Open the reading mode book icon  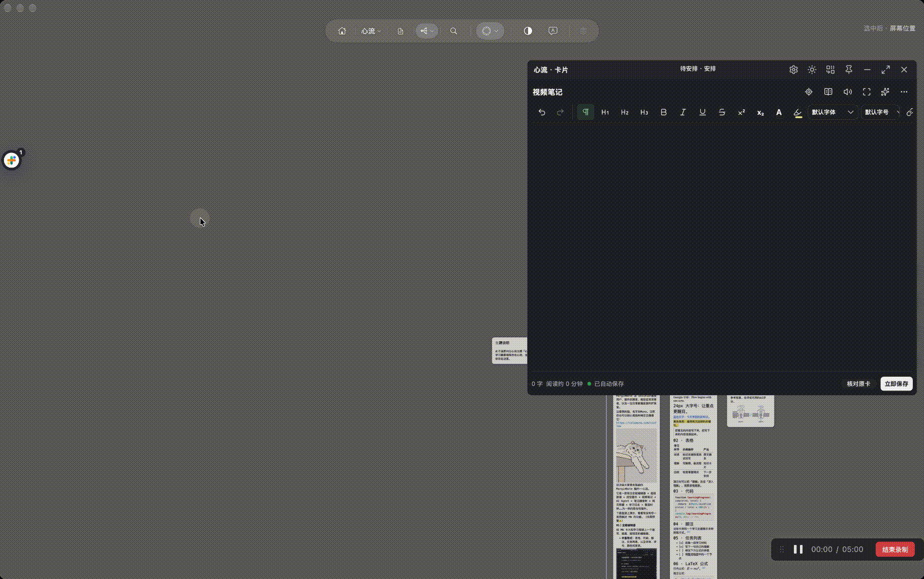point(828,92)
